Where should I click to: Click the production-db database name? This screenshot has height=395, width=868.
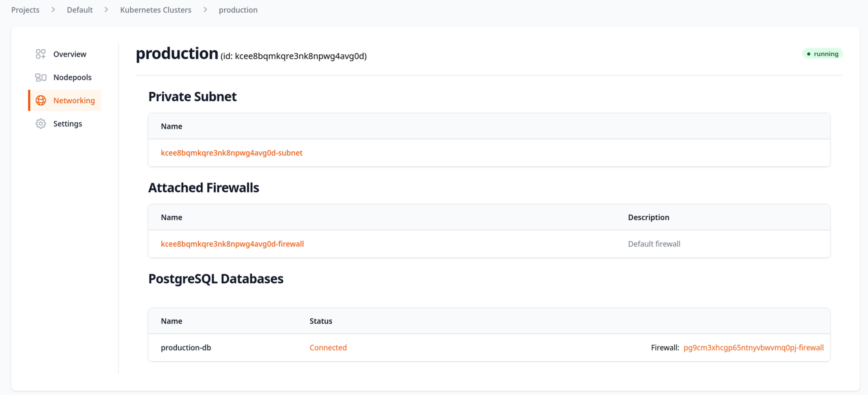click(x=186, y=347)
